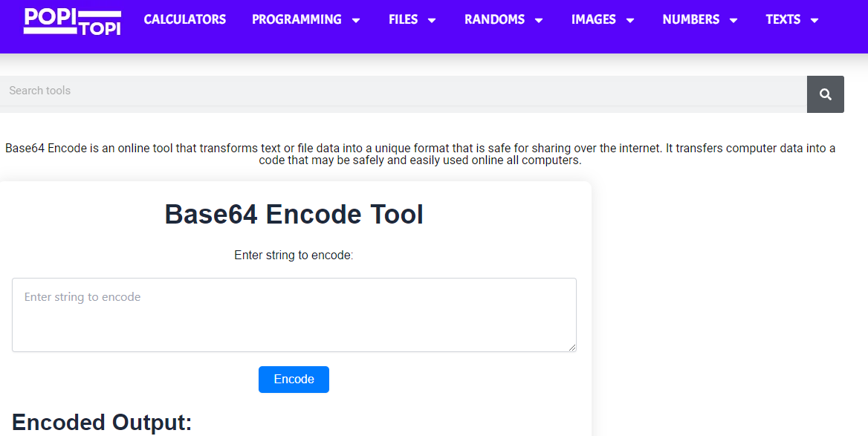This screenshot has width=868, height=436.
Task: Select the CALCULATORS menu item
Action: pyautogui.click(x=185, y=20)
